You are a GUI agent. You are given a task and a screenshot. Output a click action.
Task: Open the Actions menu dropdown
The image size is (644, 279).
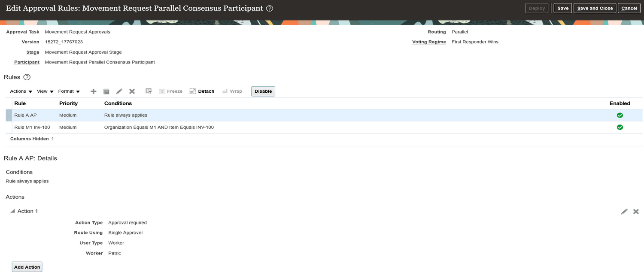click(x=21, y=91)
